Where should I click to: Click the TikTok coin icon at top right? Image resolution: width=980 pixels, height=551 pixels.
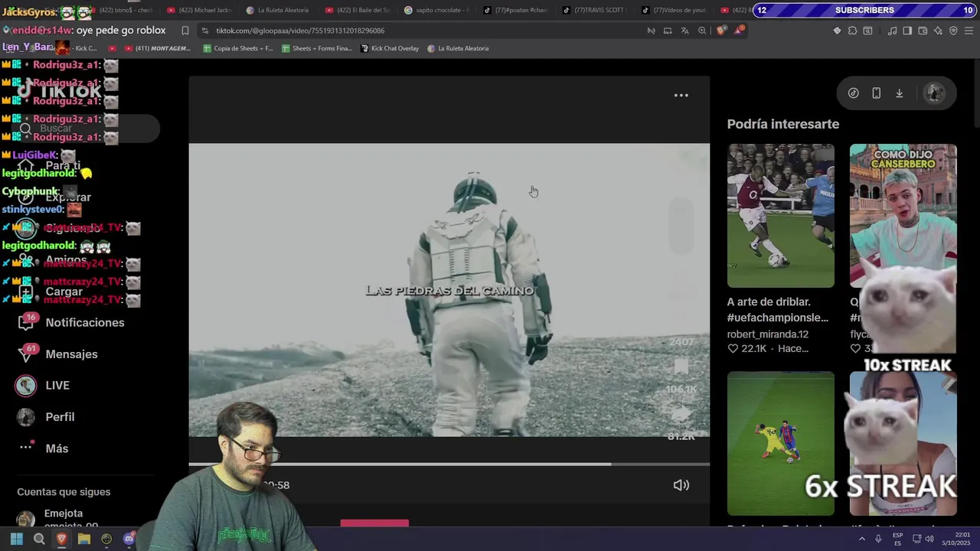854,93
